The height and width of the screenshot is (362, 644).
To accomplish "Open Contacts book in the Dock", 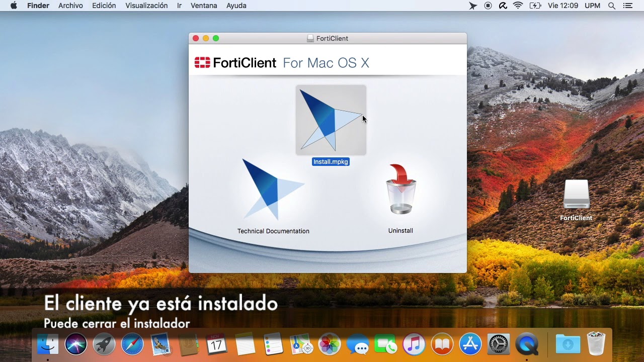I will (x=189, y=344).
